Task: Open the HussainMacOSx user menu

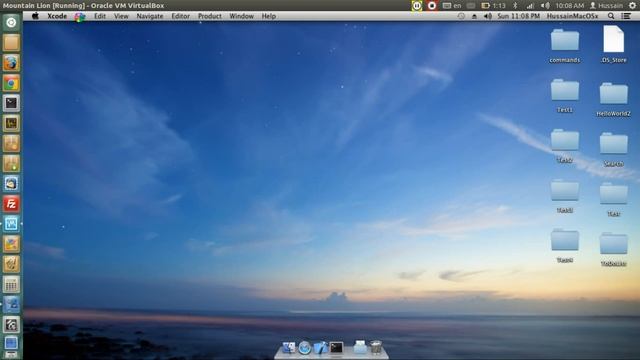Action: coord(572,16)
